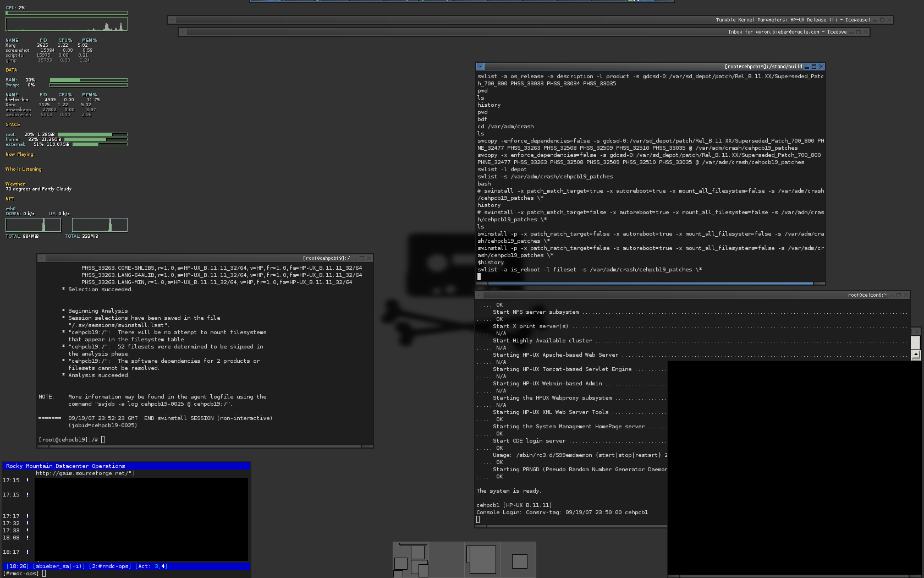Close the Icedove Inbox window
924x578 pixels.
[x=866, y=32]
